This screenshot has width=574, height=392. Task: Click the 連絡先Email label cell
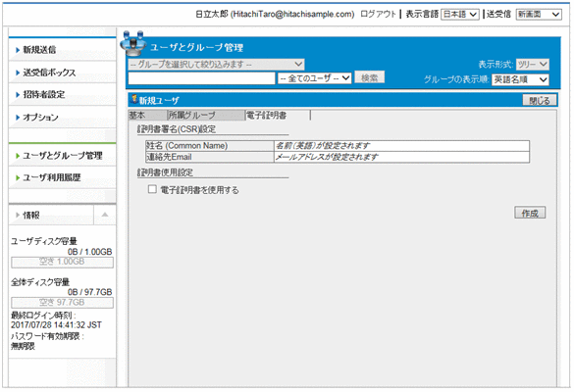[x=210, y=157]
